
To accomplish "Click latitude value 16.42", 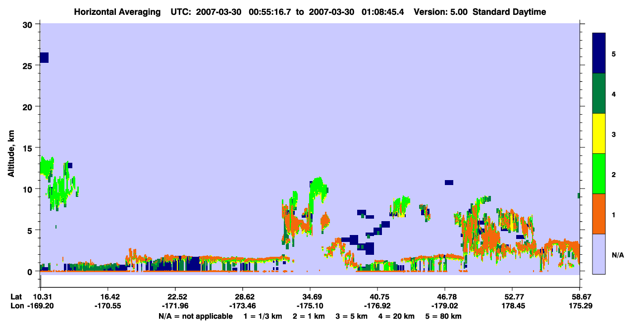I will (108, 297).
